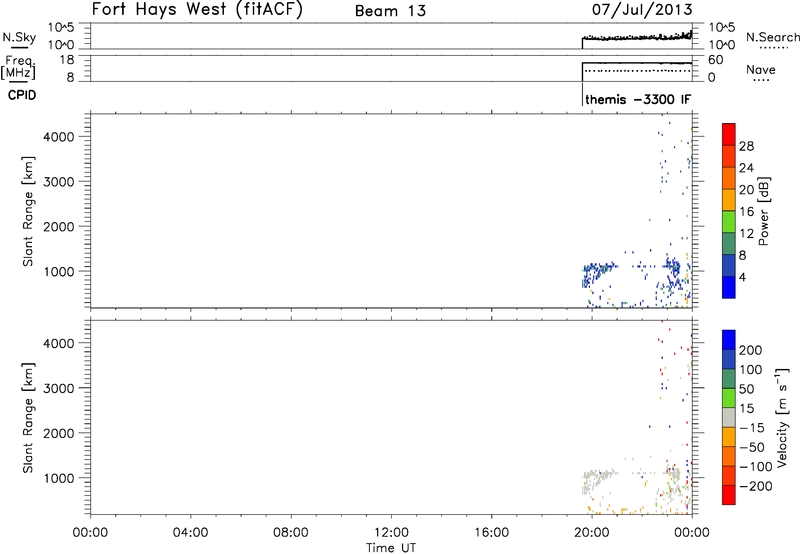Click the '16:00' time axis tick label
800x554 pixels.
coord(491,533)
